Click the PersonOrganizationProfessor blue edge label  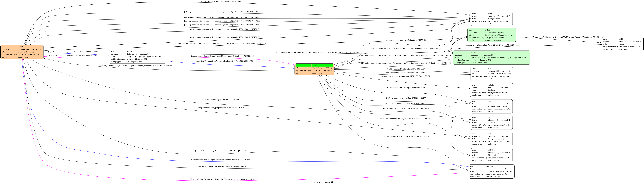click(222, 159)
